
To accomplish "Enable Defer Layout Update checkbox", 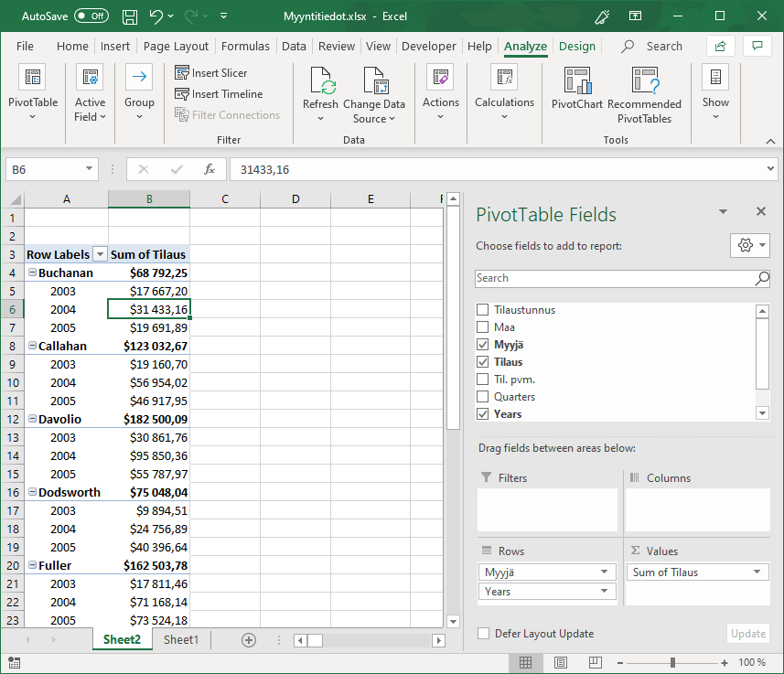I will click(483, 634).
